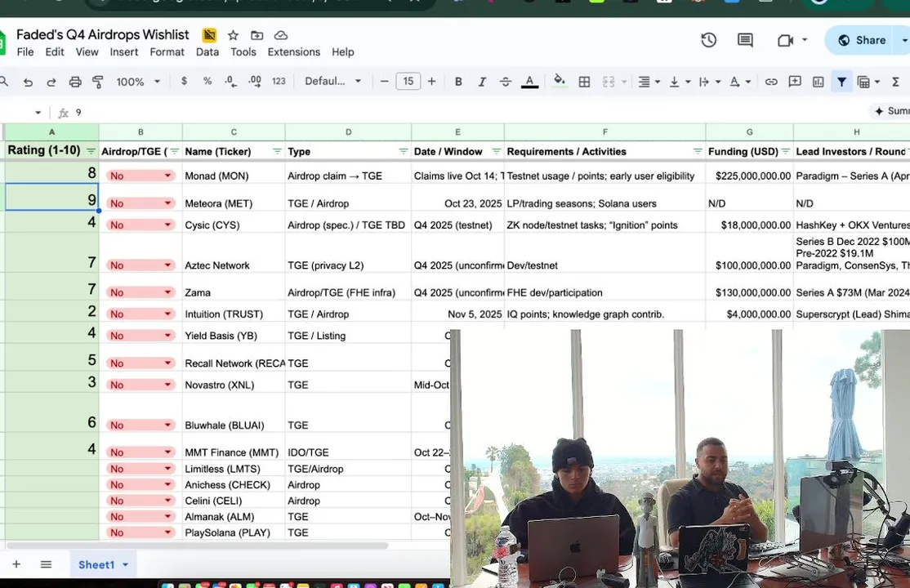Open the View menu
This screenshot has width=910, height=588.
[x=87, y=51]
